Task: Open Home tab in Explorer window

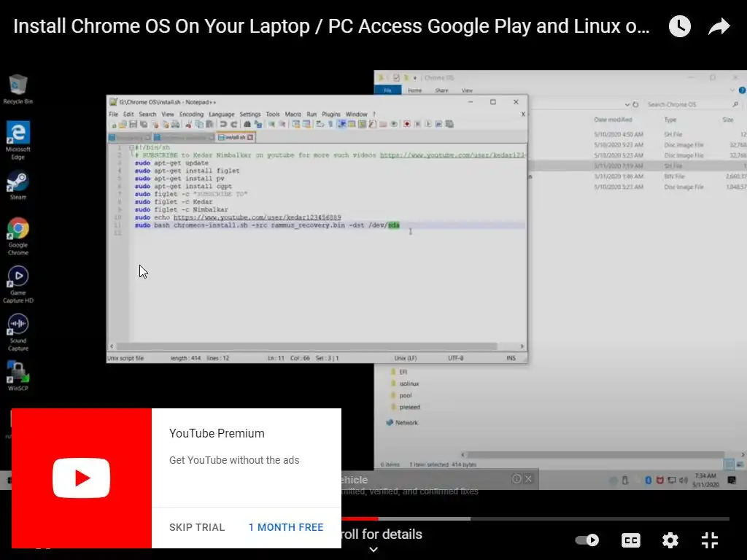Action: pos(414,90)
